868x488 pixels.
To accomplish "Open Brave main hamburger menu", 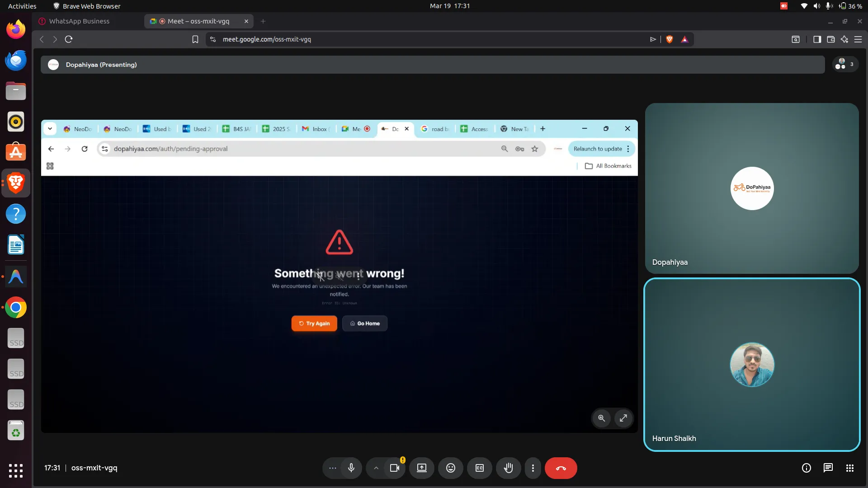I will click(858, 39).
